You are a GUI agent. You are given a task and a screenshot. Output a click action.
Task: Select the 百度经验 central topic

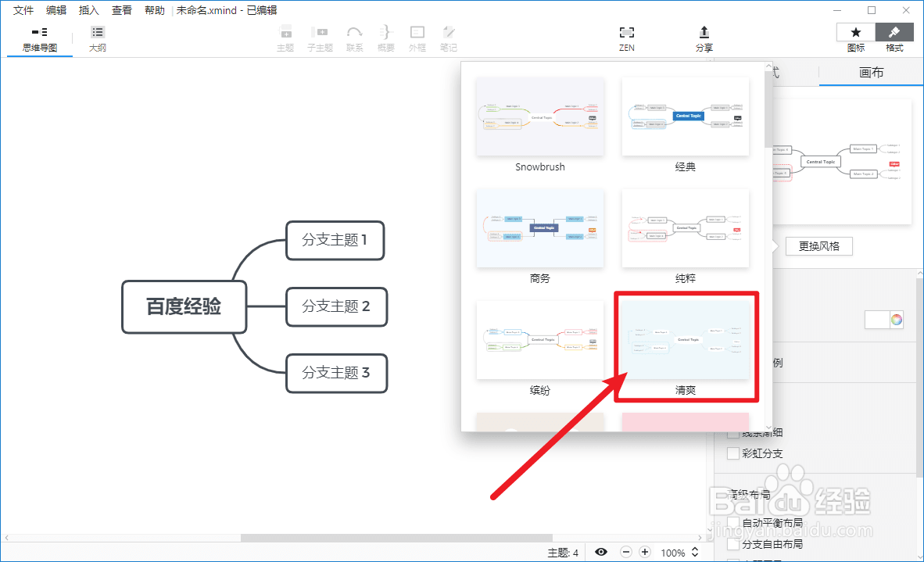pyautogui.click(x=184, y=307)
